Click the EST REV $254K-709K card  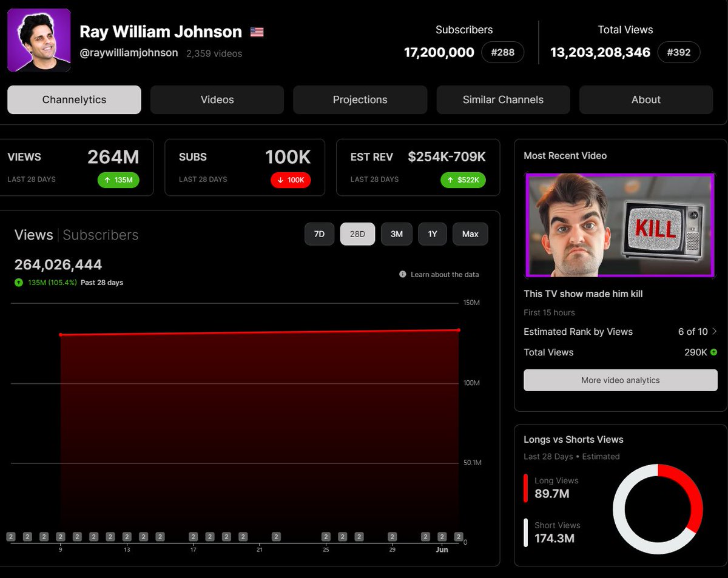[418, 167]
